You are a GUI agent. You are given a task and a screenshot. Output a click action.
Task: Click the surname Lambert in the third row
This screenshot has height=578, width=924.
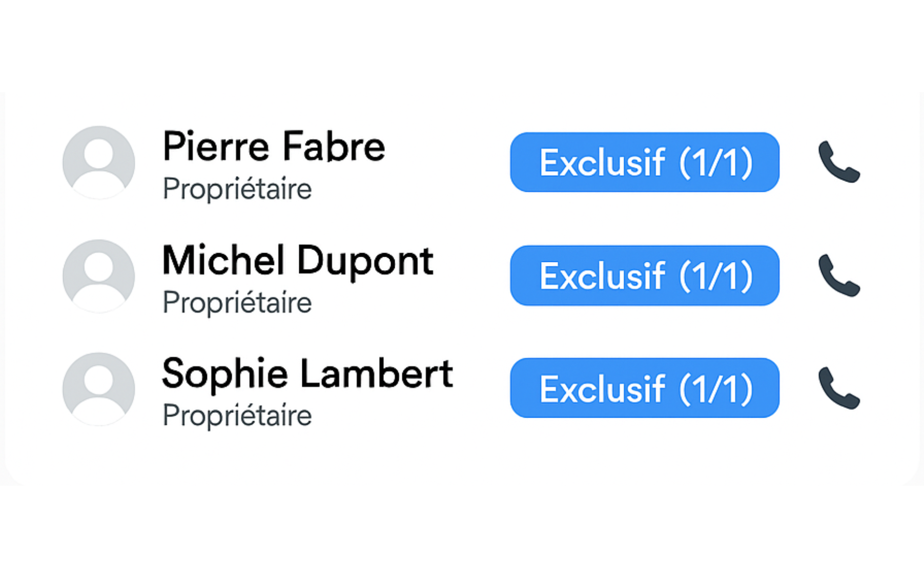tap(376, 374)
